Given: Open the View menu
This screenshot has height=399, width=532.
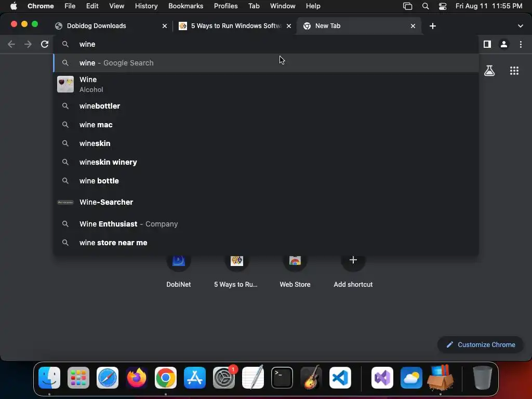Looking at the screenshot, I should coord(116,6).
